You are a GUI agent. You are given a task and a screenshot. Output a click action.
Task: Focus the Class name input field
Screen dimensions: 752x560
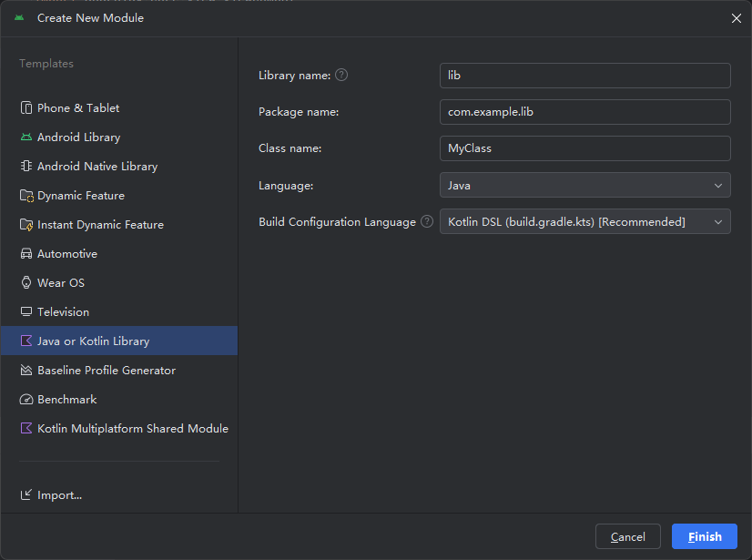click(x=584, y=148)
